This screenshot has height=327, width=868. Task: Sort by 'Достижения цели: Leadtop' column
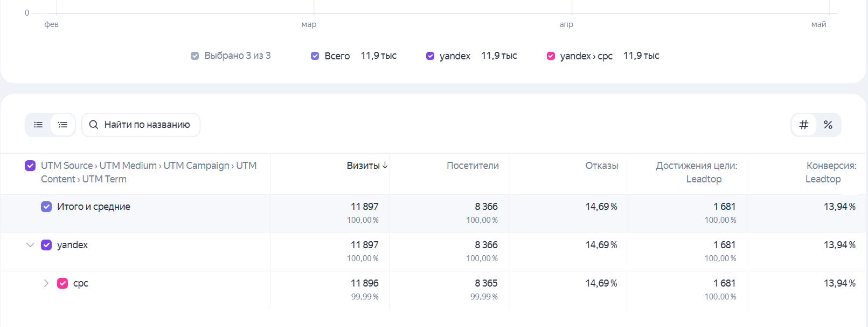click(x=697, y=172)
